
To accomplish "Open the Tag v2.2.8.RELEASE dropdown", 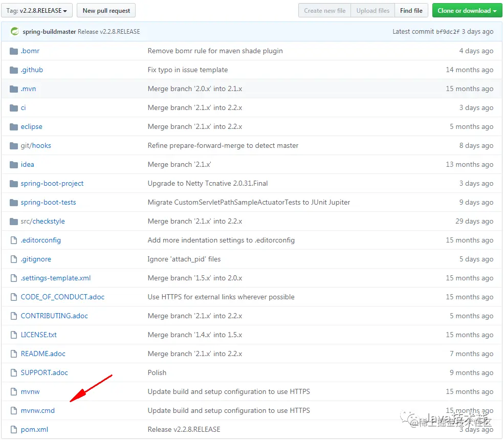I will 37,11.
